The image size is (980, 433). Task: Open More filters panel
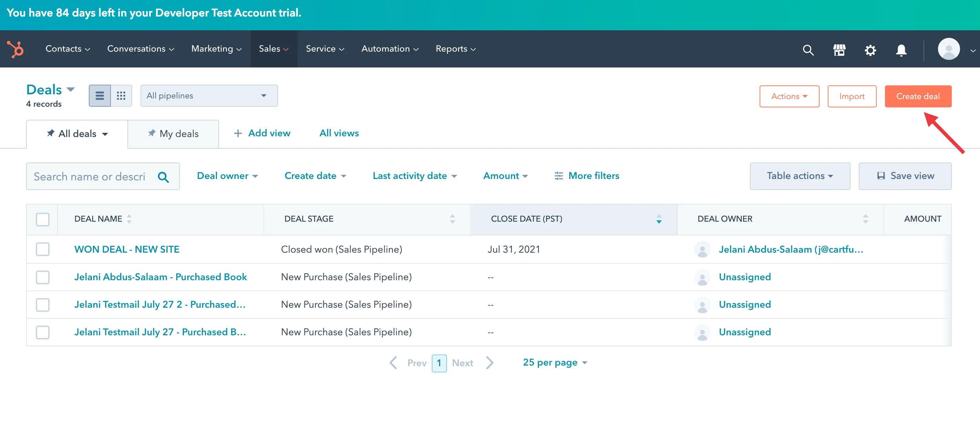(587, 176)
